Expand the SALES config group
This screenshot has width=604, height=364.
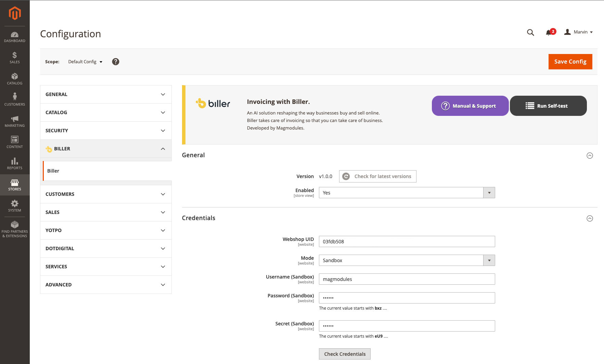click(x=106, y=212)
